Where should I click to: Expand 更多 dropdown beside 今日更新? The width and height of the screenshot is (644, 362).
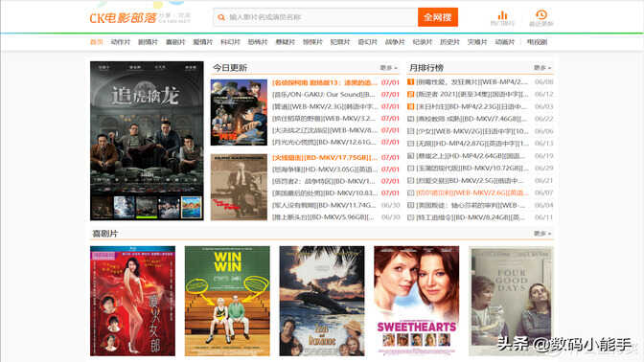coord(388,68)
